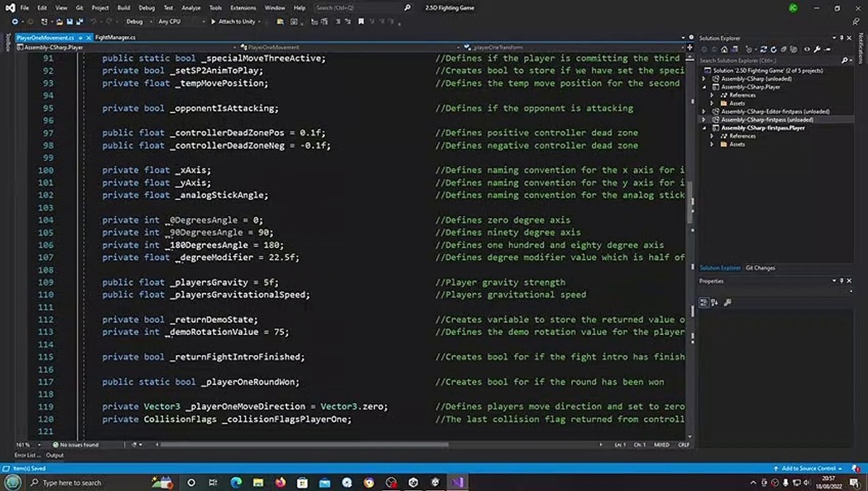Screen dimensions: 868x491
Task: Open the Build menu
Action: (124, 8)
